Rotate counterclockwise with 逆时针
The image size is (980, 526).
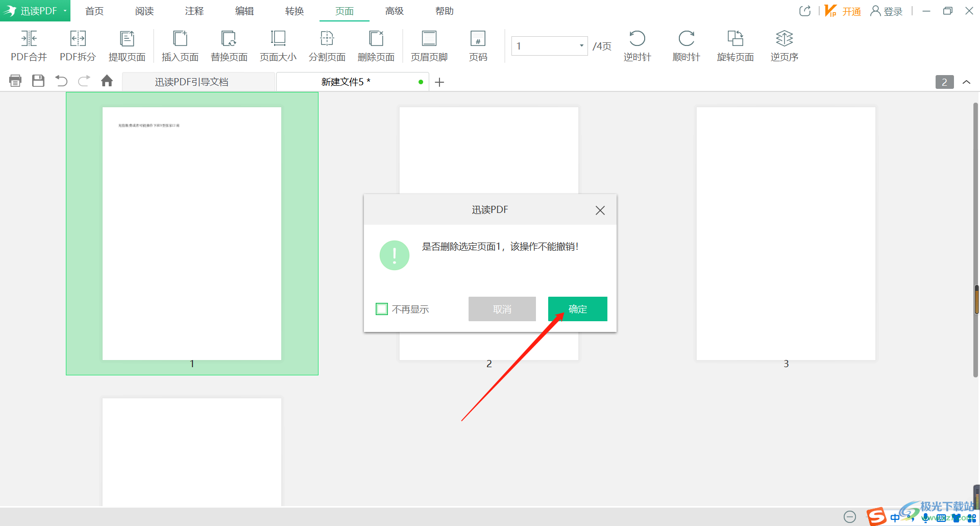[637, 46]
